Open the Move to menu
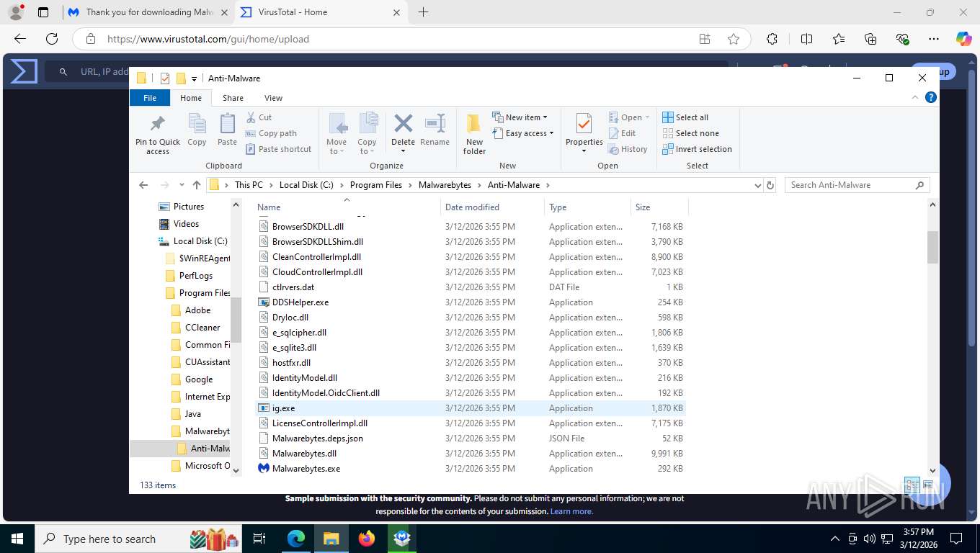Screen dimensions: 980x553 [337, 134]
